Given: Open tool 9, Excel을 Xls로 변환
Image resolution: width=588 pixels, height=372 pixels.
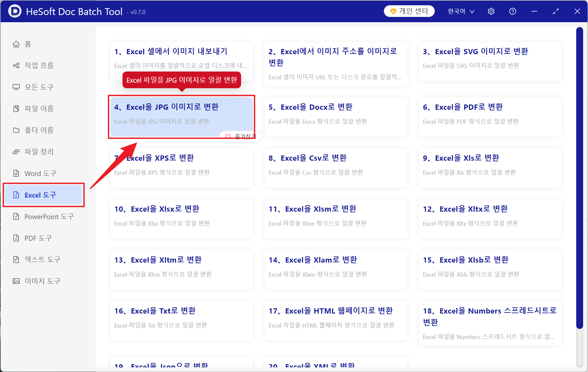Looking at the screenshot, I should point(490,168).
